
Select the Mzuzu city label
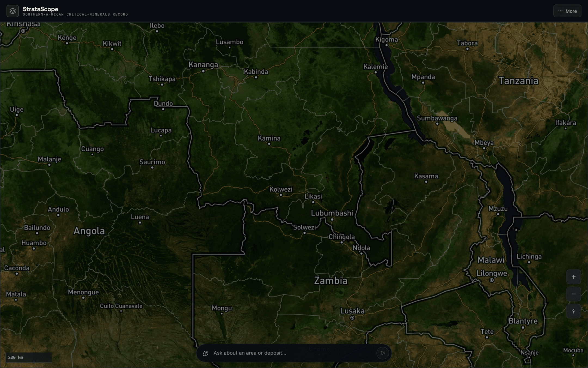coord(498,209)
